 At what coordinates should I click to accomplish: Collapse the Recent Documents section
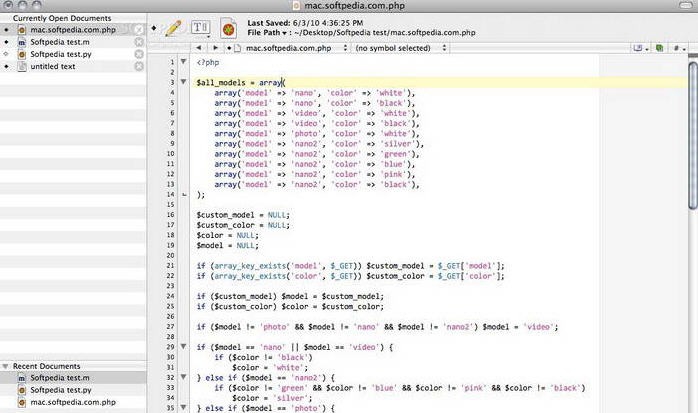coord(5,366)
